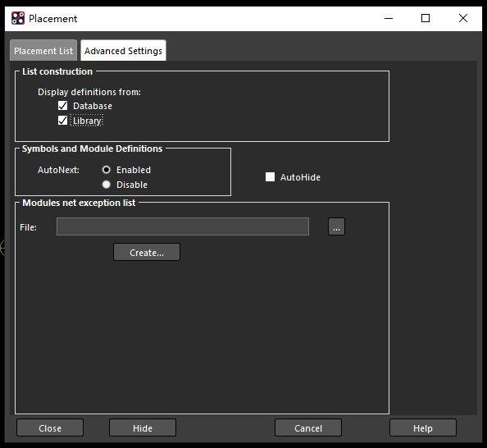
Task: Click the Create... button
Action: (147, 252)
